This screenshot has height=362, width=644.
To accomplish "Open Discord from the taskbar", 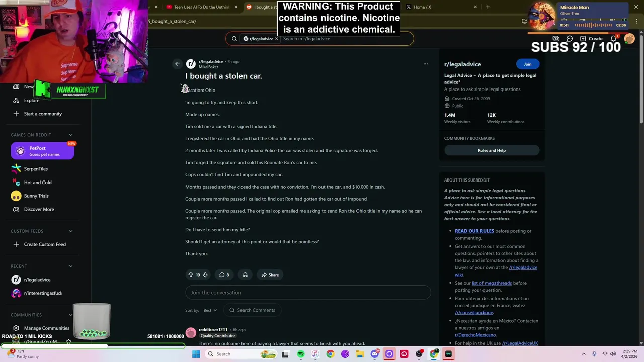I will pos(374,354).
